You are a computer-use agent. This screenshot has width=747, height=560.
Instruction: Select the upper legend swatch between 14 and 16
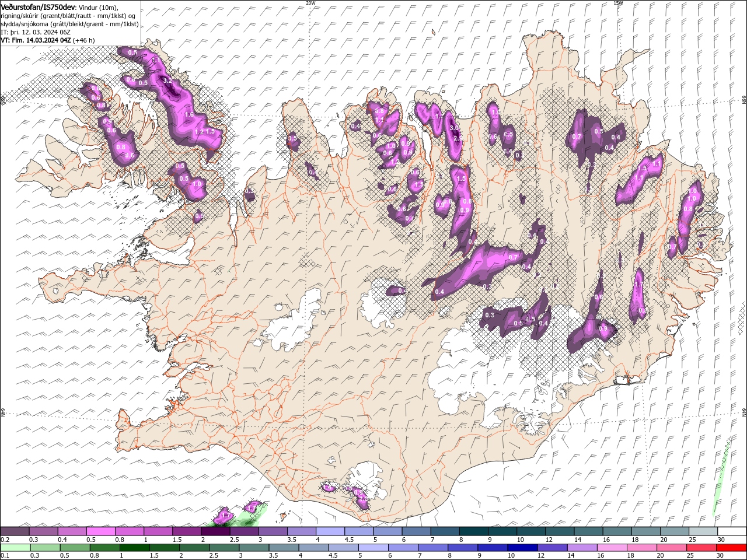point(588,531)
